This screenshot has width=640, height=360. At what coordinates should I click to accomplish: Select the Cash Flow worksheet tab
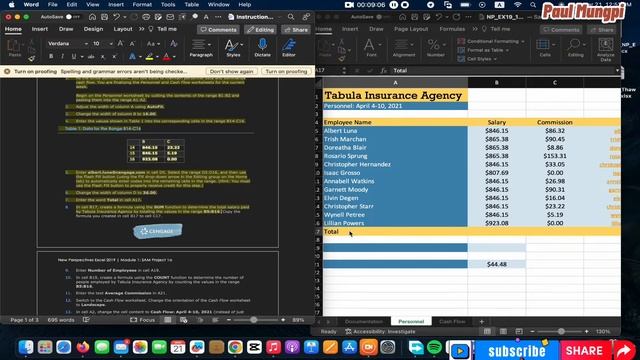pos(452,322)
